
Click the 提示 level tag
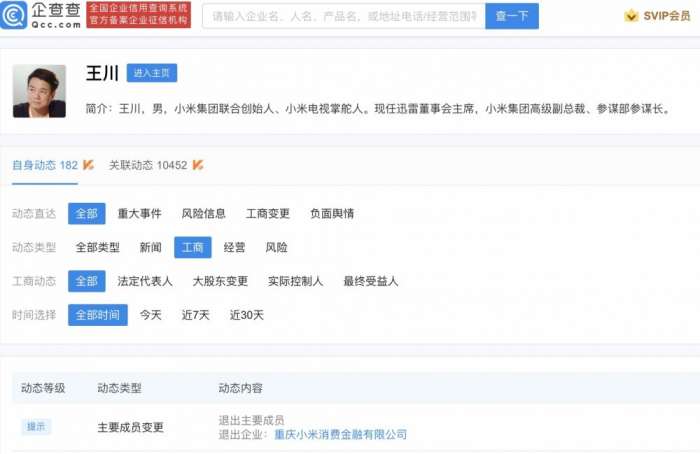coord(36,427)
